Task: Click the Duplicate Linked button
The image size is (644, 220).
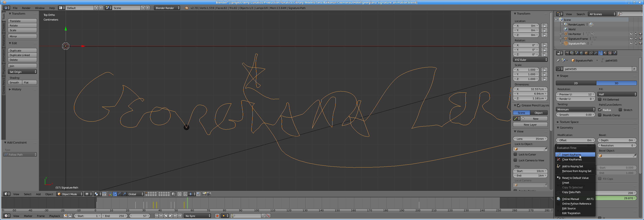Action: click(x=22, y=55)
